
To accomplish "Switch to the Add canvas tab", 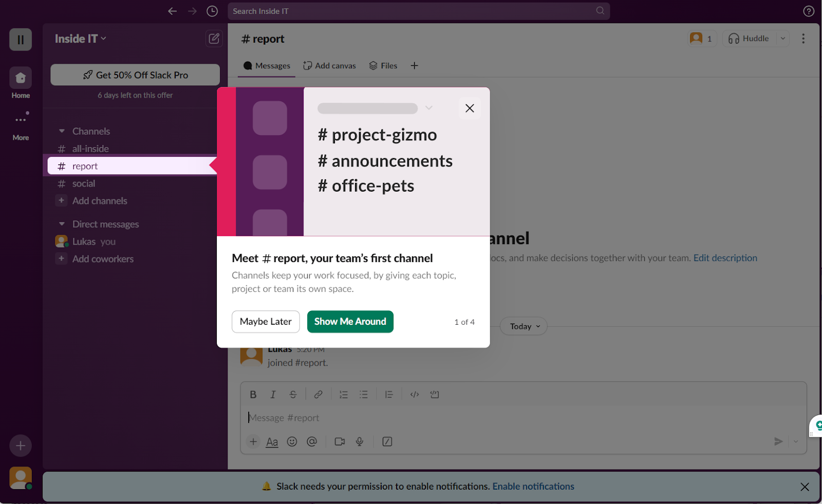I will coord(329,65).
